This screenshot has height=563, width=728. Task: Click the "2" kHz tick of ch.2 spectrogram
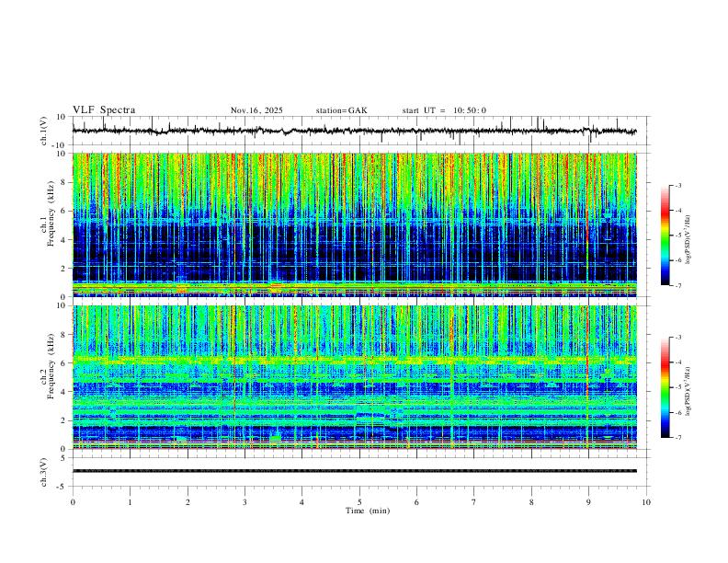tap(64, 420)
